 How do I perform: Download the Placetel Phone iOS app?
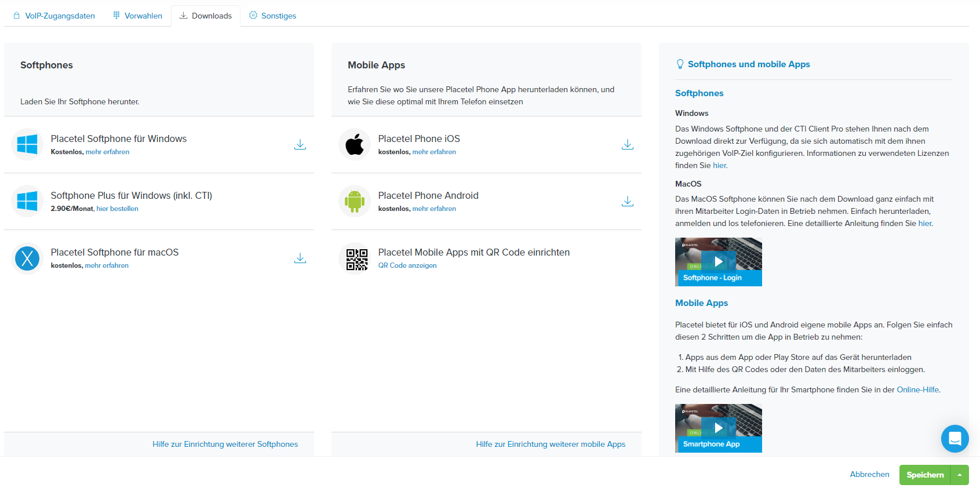[628, 144]
